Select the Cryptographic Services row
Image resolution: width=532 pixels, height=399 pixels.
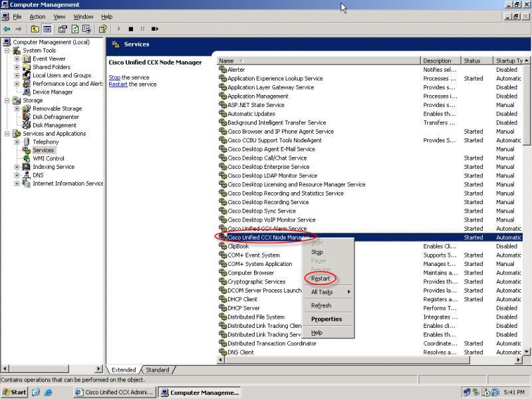(370, 281)
